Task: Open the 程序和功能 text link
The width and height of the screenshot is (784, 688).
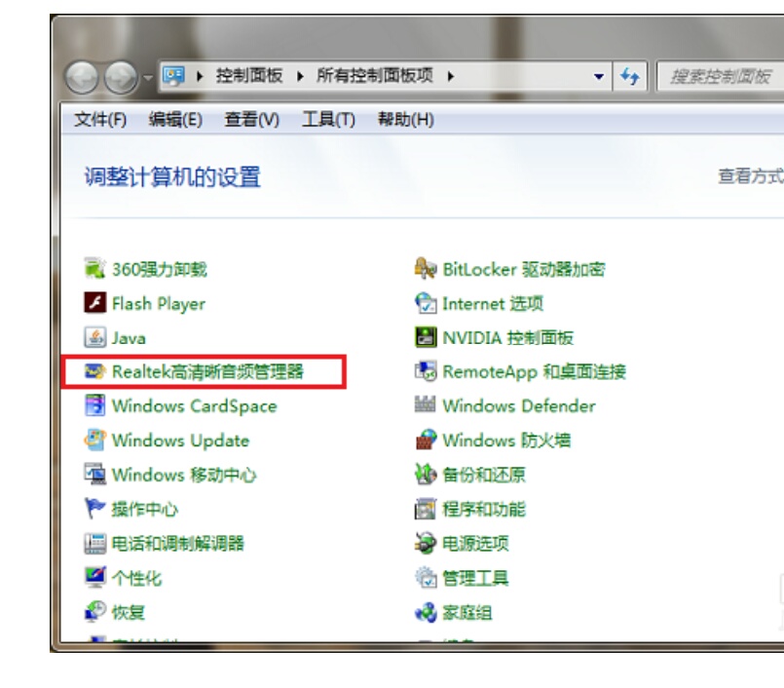Action: click(484, 510)
